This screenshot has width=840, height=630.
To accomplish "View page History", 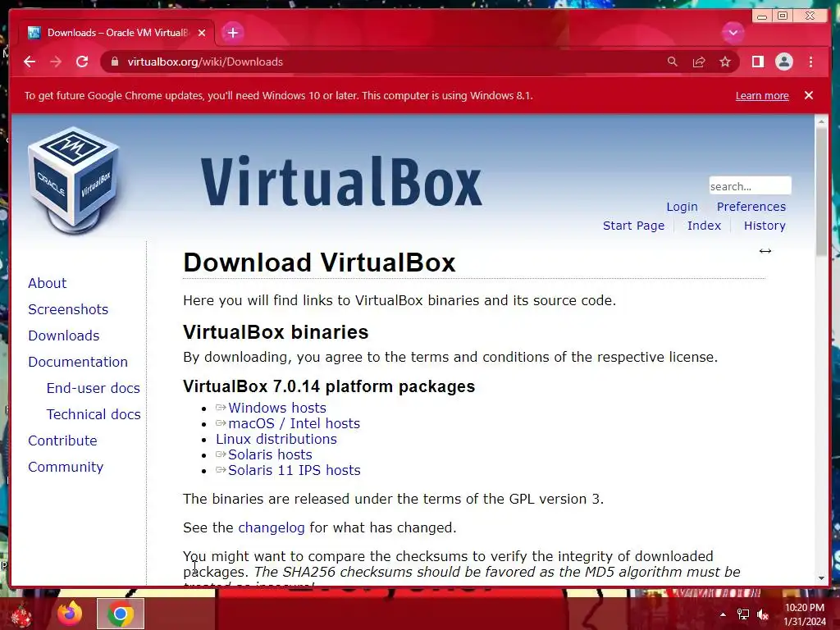I will pos(765,226).
